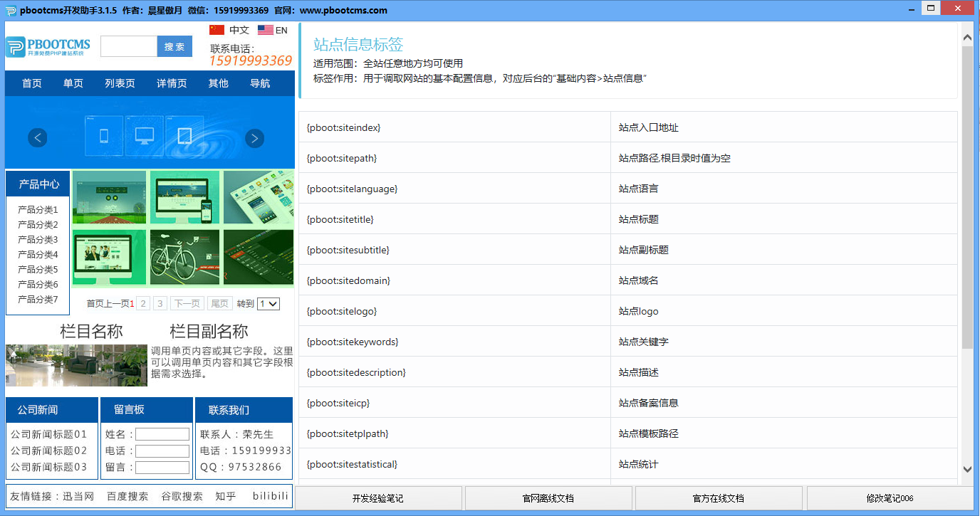Screen dimensions: 980x516
Task: Click the magnifier search icon
Action: 174,46
